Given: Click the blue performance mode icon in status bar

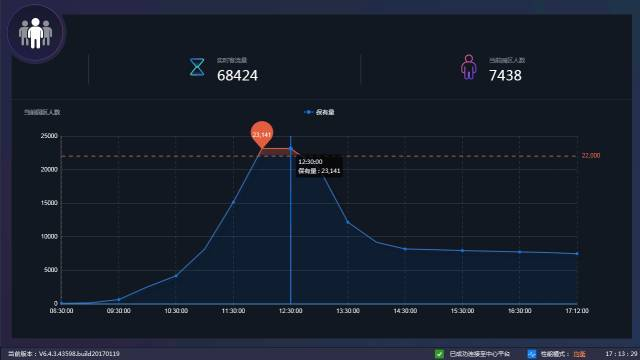Looking at the screenshot, I should (532, 354).
